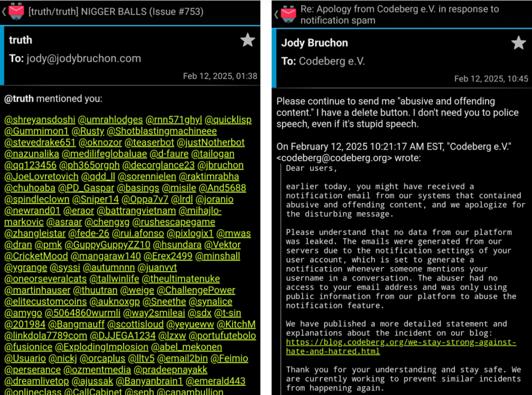
Task: Open the @spindleclown mention link
Action: coord(37,199)
